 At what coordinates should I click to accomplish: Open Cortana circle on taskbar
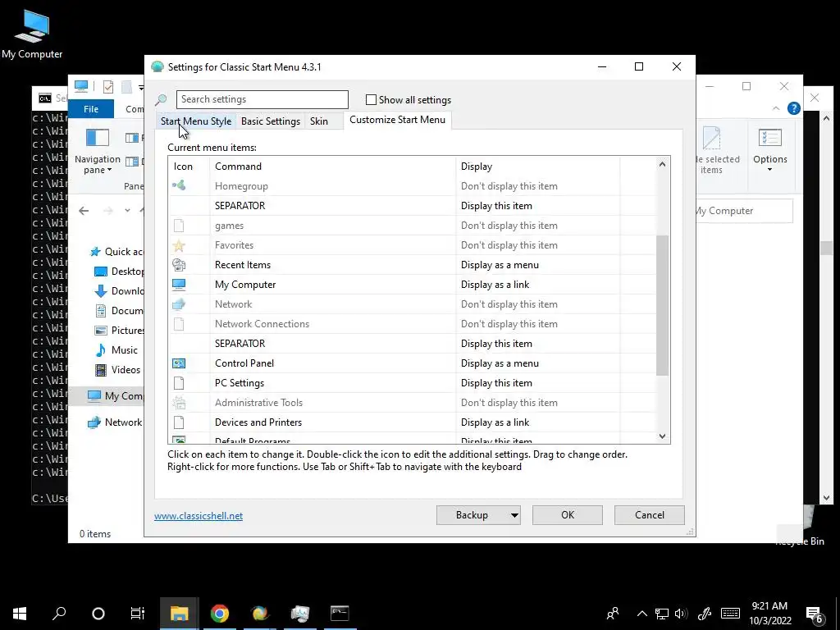click(98, 613)
